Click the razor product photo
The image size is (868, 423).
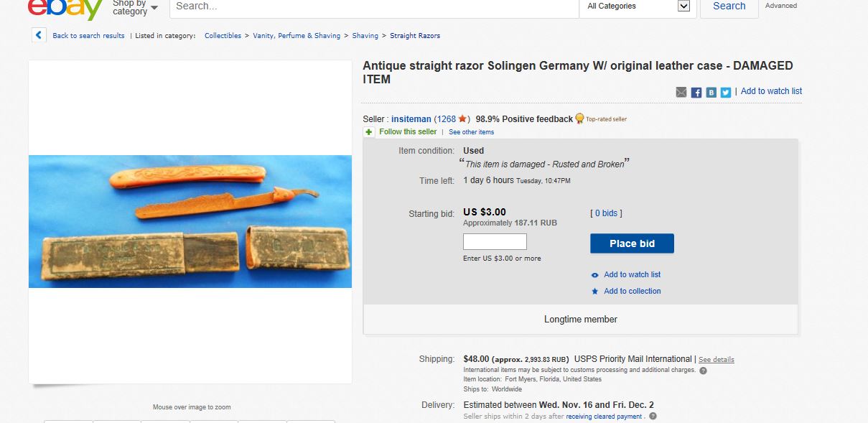(x=190, y=221)
